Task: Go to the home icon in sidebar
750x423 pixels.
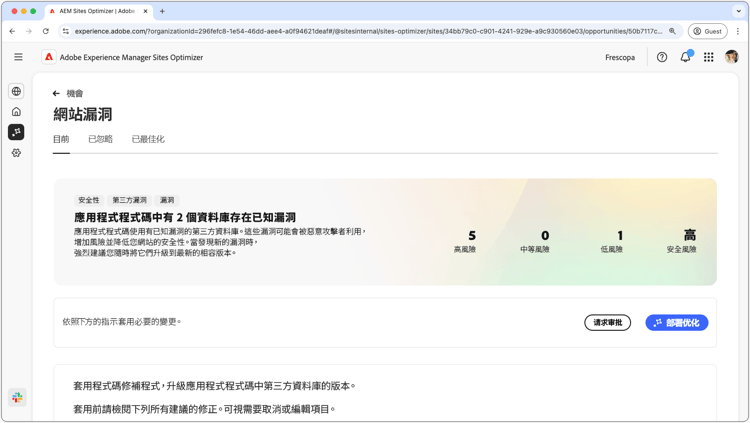Action: (16, 111)
